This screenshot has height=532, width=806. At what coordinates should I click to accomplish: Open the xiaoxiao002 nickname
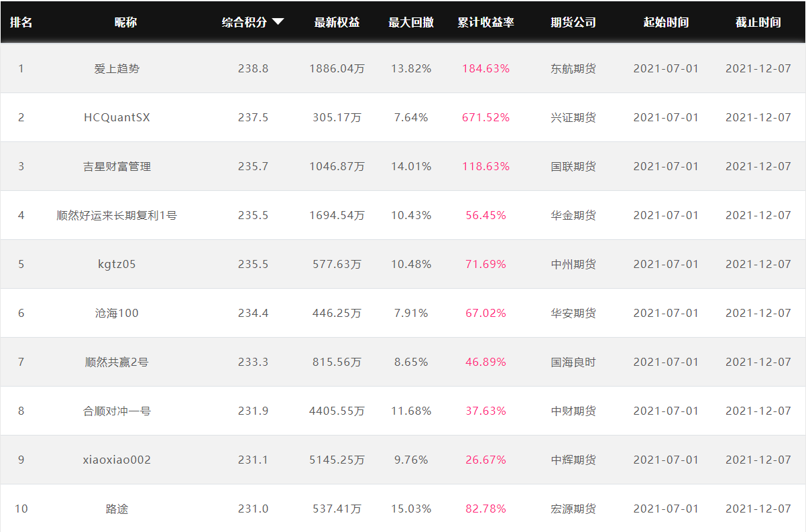point(117,460)
